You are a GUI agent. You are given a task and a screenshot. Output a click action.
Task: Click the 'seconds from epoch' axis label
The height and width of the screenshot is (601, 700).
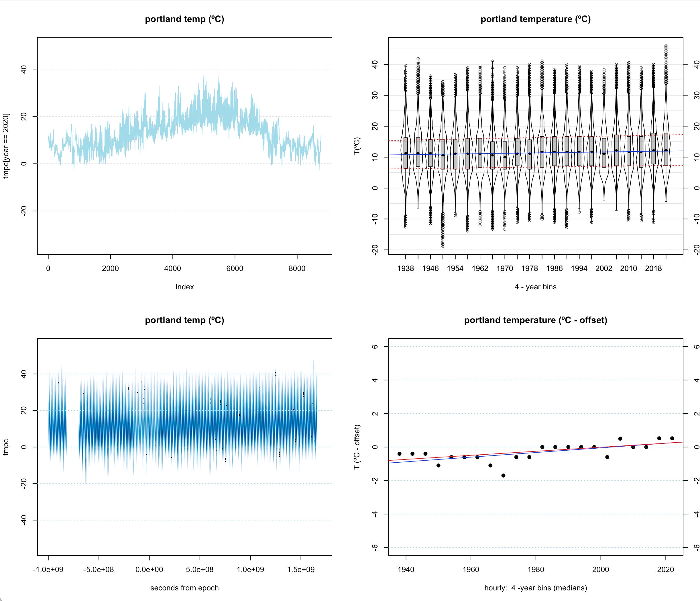(184, 588)
